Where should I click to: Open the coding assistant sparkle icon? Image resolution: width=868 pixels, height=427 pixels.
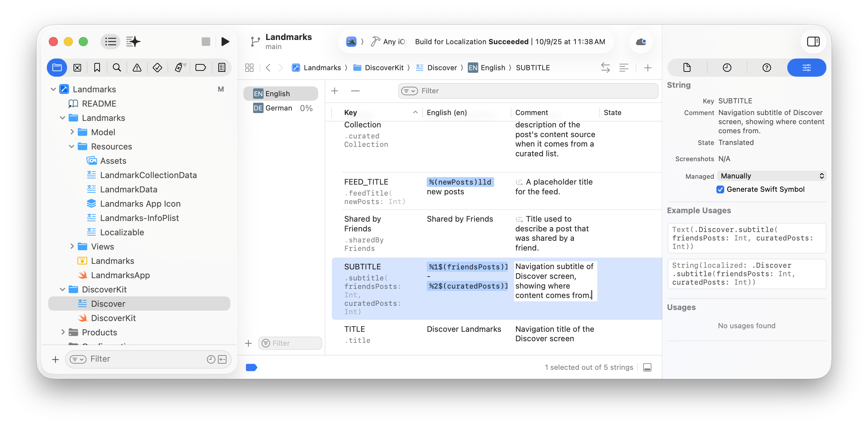(133, 42)
